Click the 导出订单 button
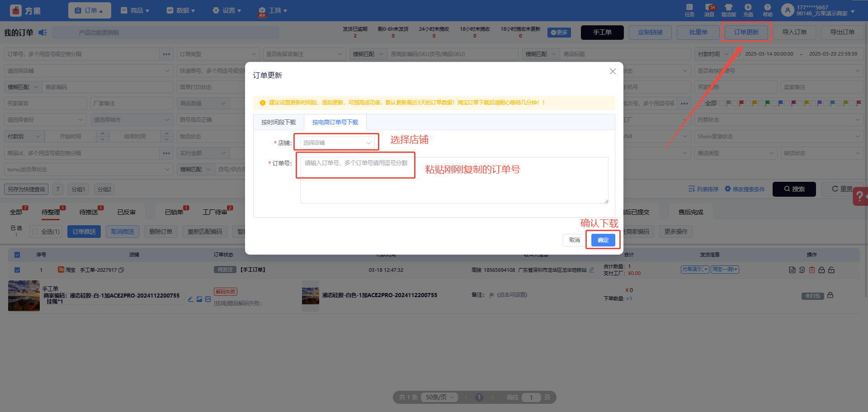868x412 pixels. (842, 33)
